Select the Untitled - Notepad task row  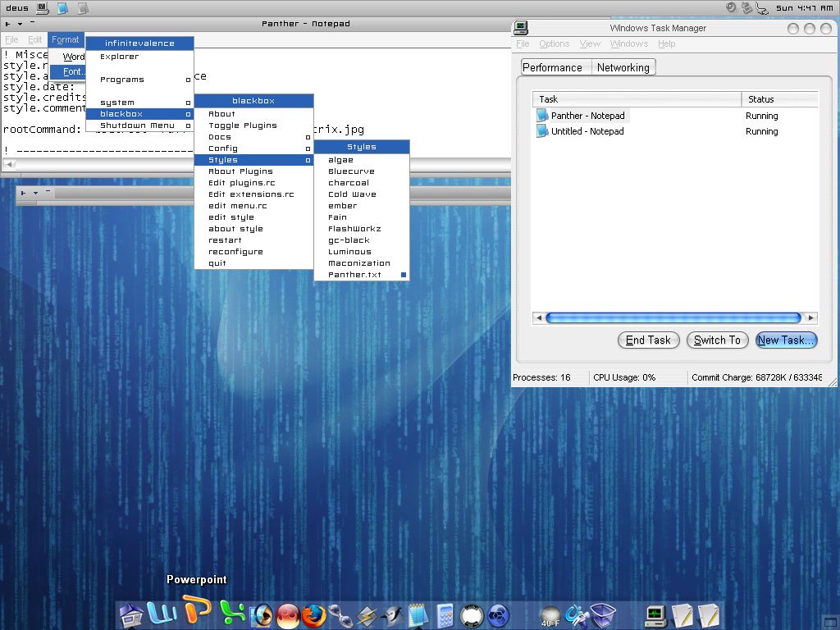[x=677, y=131]
